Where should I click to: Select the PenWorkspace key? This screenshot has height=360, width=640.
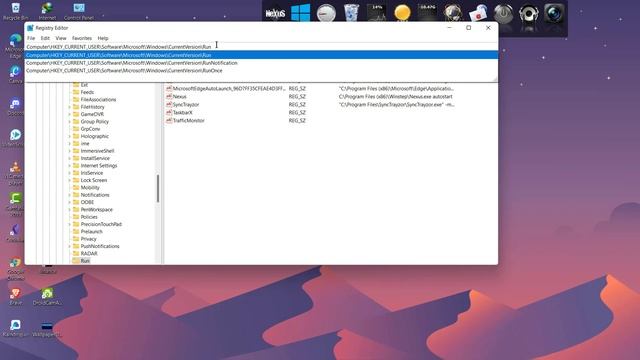97,209
